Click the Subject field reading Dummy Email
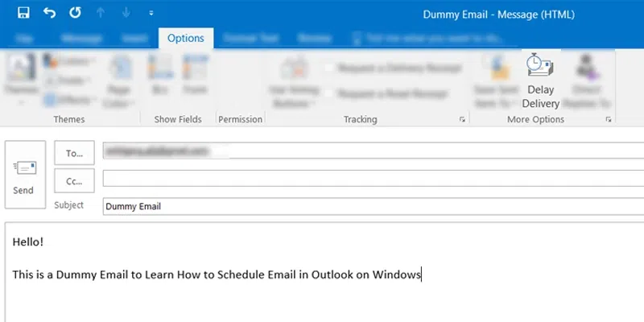 (x=374, y=206)
